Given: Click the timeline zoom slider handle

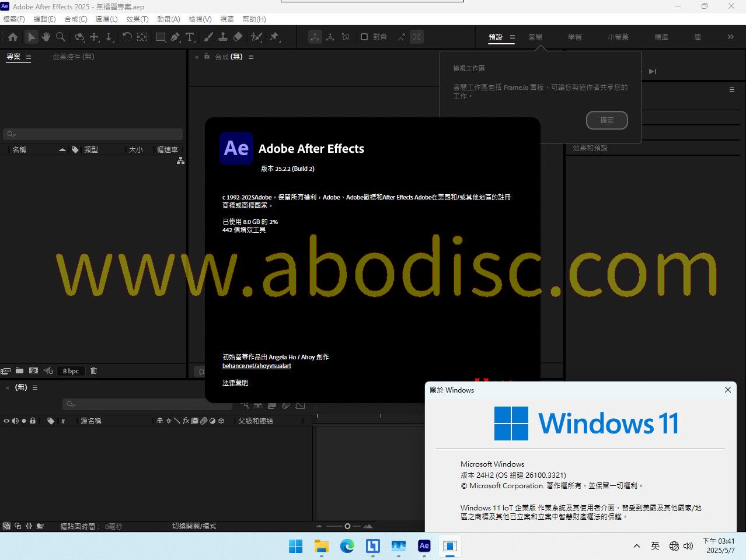Looking at the screenshot, I should click(348, 526).
